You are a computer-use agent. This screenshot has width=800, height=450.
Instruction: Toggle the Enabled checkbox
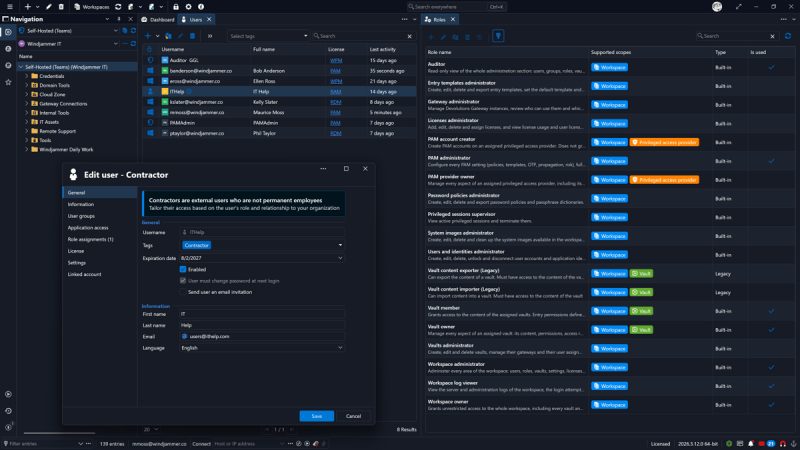183,269
